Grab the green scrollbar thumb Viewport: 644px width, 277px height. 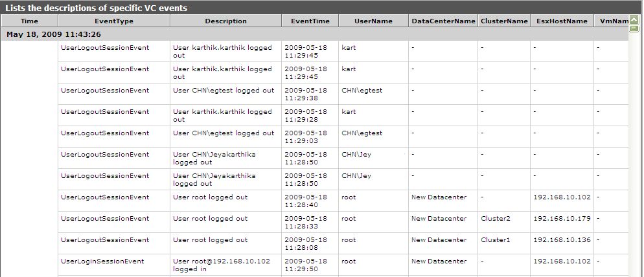[634, 28]
